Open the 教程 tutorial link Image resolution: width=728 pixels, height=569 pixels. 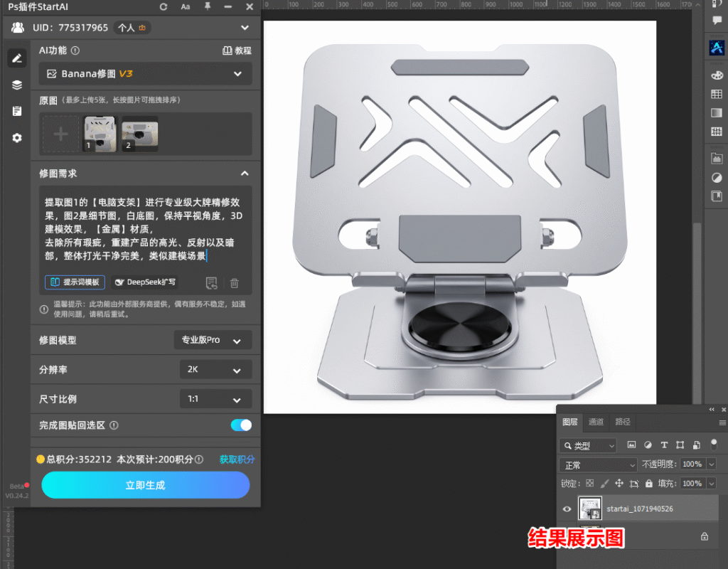click(x=237, y=50)
